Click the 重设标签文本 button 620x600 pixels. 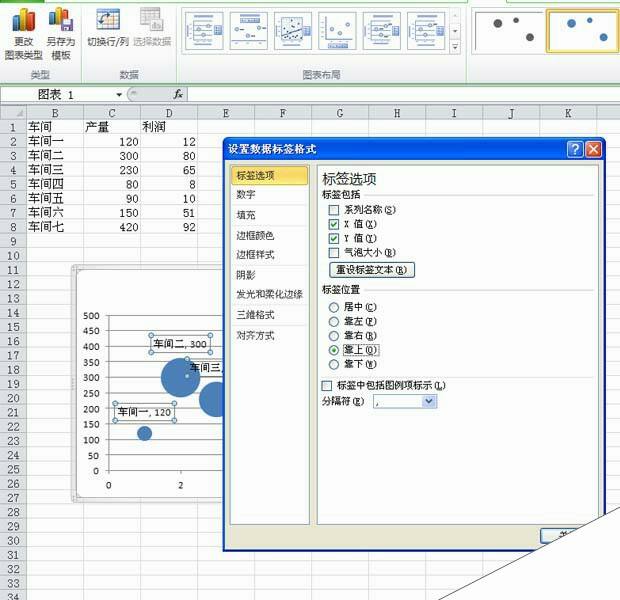coord(372,270)
